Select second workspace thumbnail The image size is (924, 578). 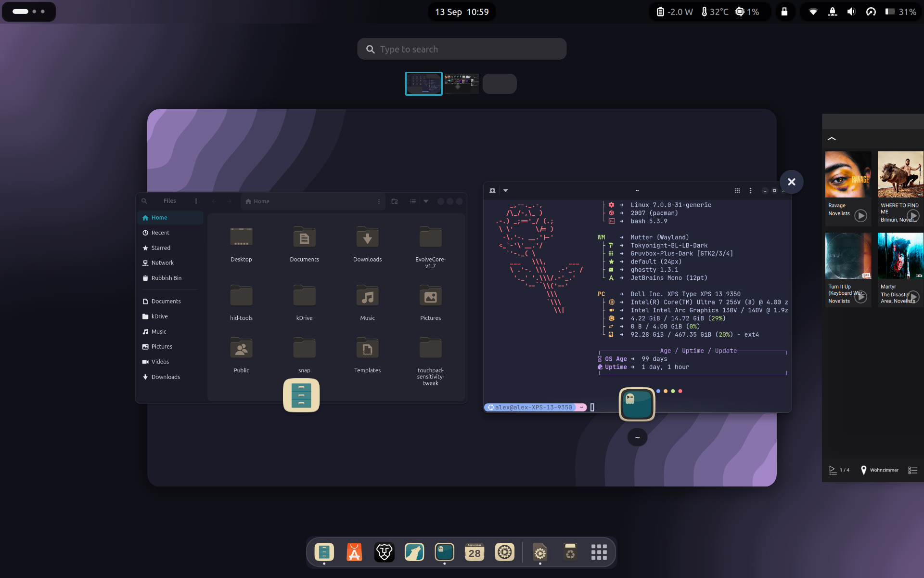tap(462, 83)
